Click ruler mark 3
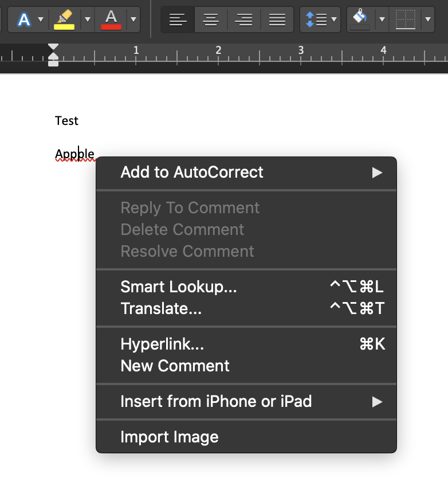The height and width of the screenshot is (494, 448). (301, 50)
